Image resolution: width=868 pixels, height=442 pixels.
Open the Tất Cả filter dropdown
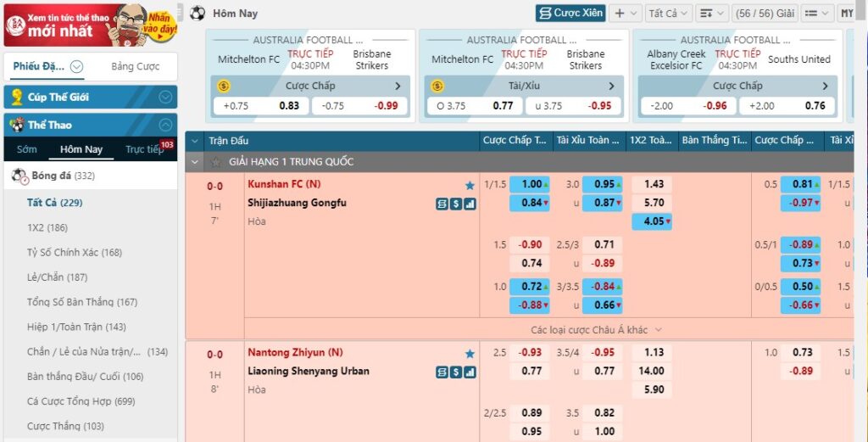point(669,13)
